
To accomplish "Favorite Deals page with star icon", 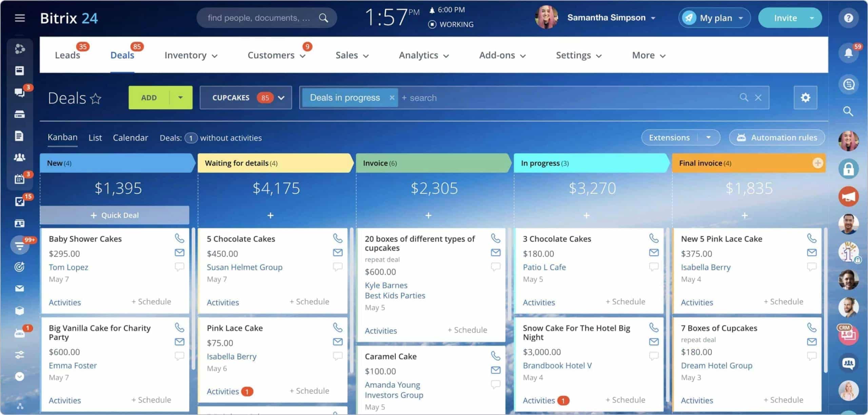I will pos(96,99).
